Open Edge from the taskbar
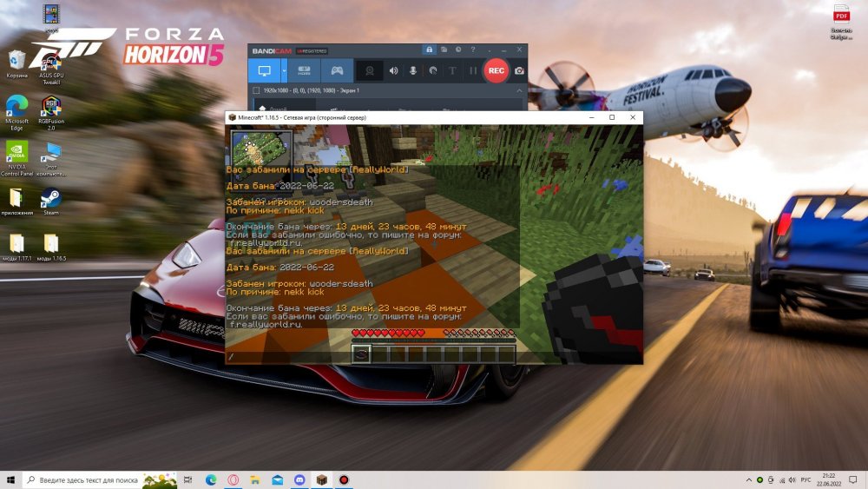The height and width of the screenshot is (489, 868). point(211,479)
